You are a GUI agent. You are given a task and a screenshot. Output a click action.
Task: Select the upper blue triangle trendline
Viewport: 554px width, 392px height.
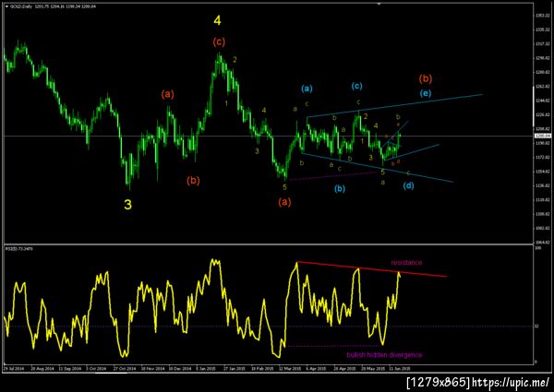[x=394, y=105]
